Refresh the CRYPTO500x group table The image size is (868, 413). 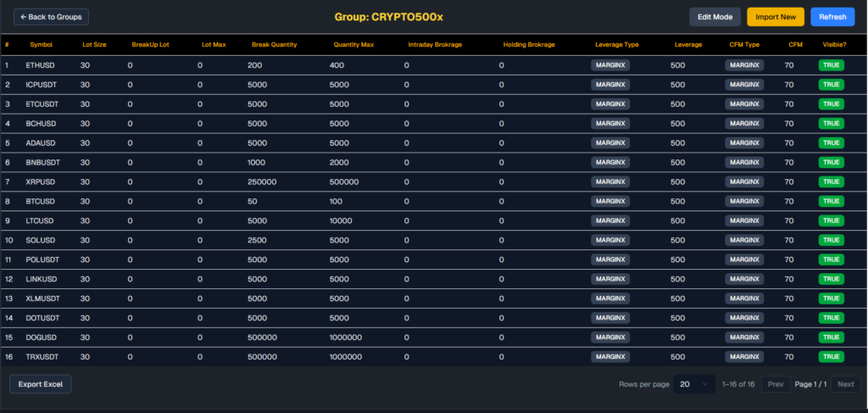point(832,17)
